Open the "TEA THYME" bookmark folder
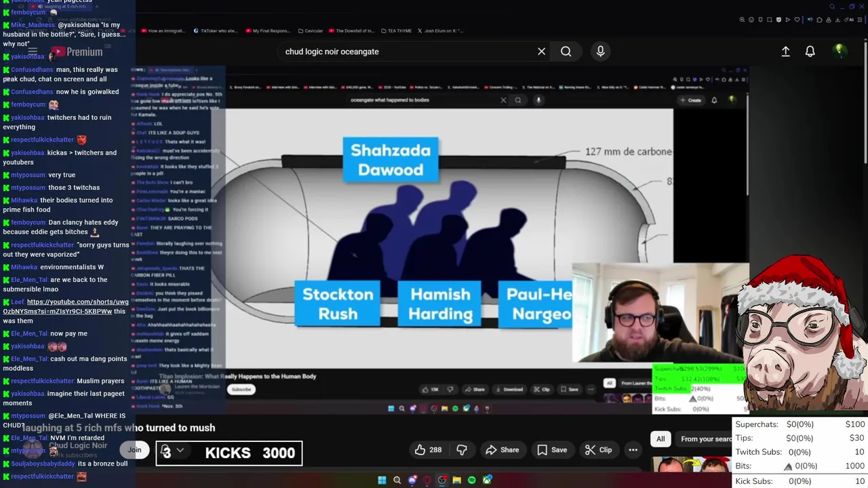The image size is (868, 488). coord(395,30)
